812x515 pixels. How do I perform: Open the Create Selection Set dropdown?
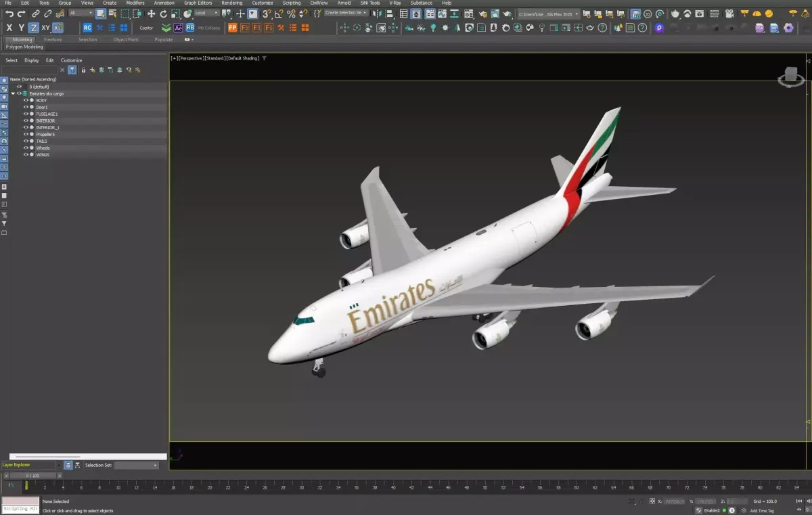[346, 13]
